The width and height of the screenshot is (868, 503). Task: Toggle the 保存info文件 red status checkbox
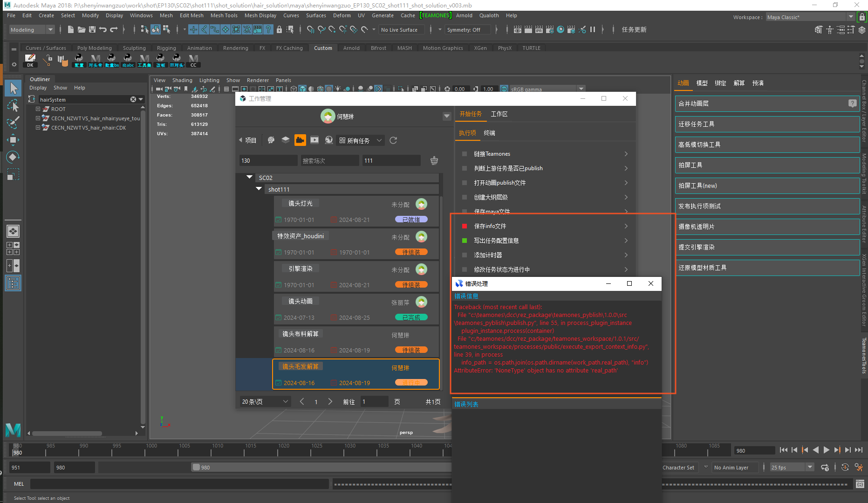(464, 226)
